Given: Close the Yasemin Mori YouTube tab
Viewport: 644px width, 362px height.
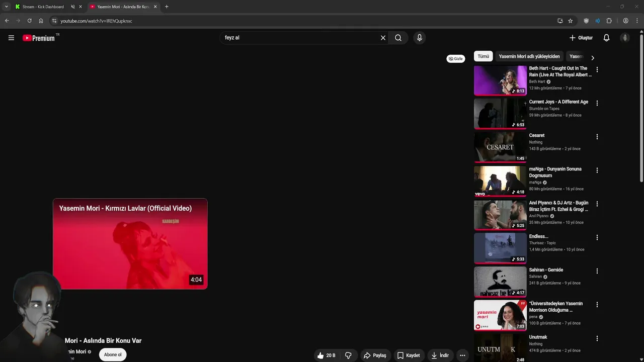Looking at the screenshot, I should point(155,7).
